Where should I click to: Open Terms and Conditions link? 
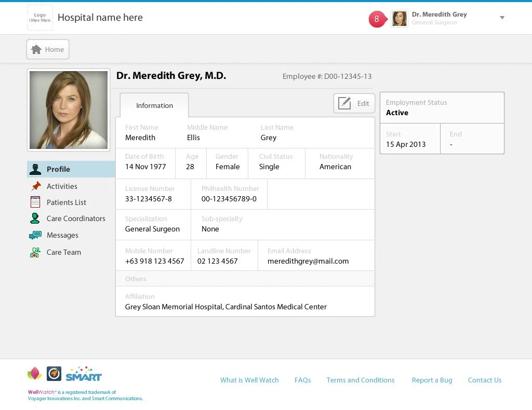tap(361, 380)
